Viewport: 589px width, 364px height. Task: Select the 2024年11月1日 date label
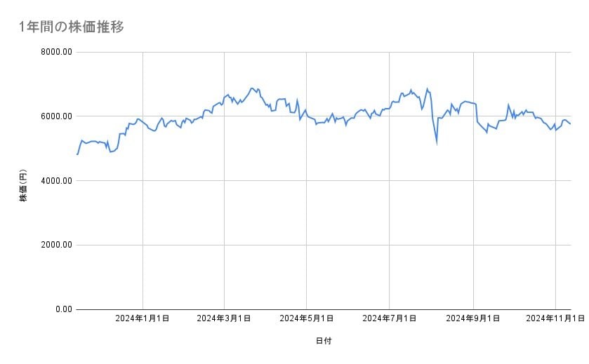tap(555, 318)
